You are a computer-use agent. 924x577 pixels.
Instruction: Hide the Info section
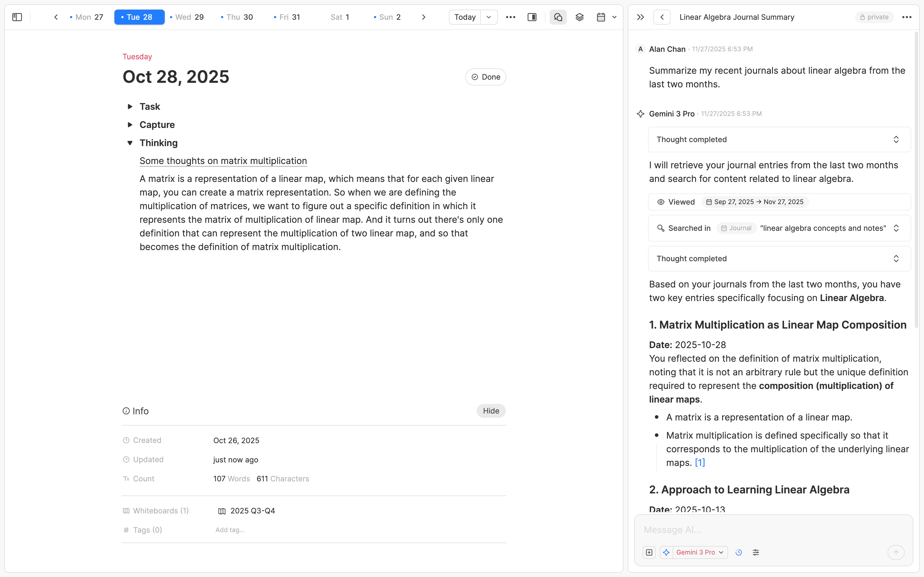491,411
